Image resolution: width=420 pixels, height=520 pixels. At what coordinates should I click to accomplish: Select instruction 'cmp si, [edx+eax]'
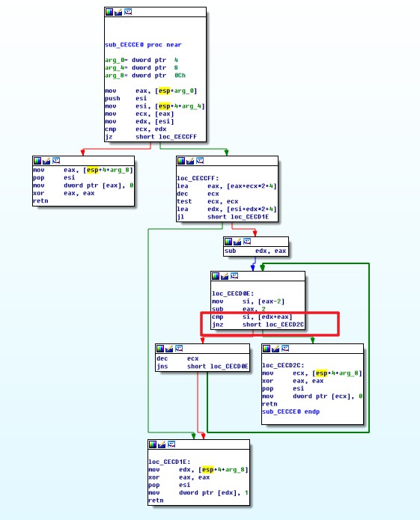[252, 316]
